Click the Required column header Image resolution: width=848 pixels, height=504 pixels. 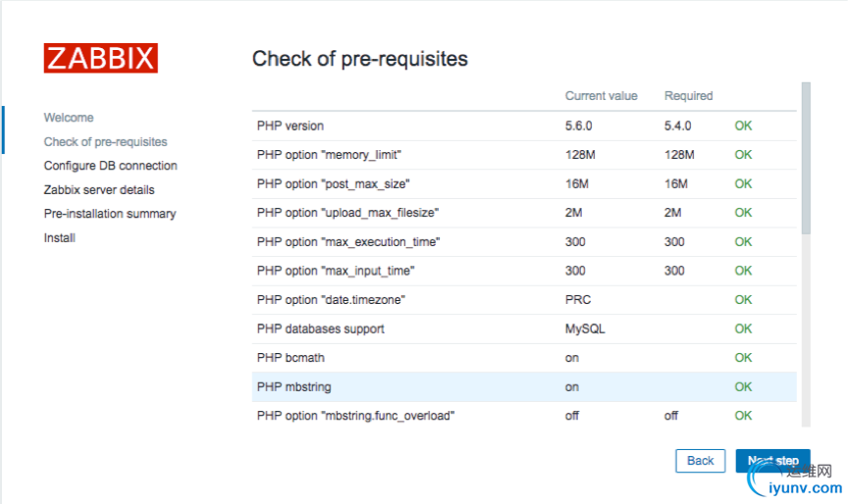(x=688, y=96)
